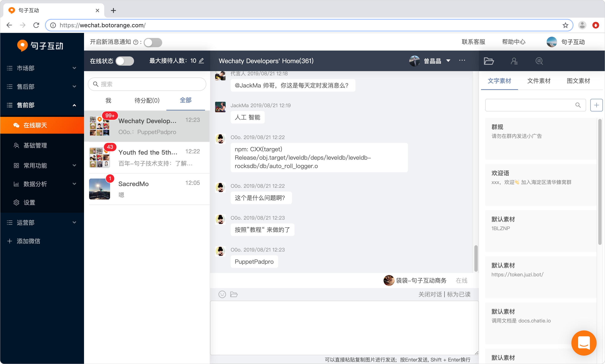Bookmark this page with the star icon
This screenshot has height=364, width=605.
[566, 25]
